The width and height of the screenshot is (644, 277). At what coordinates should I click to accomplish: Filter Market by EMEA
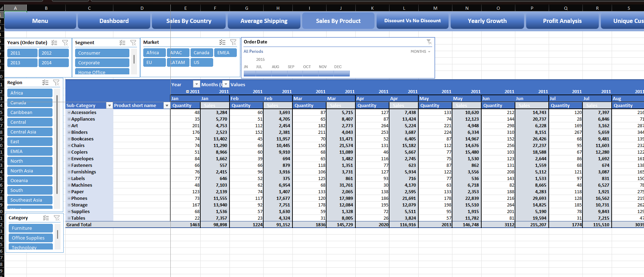coord(225,52)
